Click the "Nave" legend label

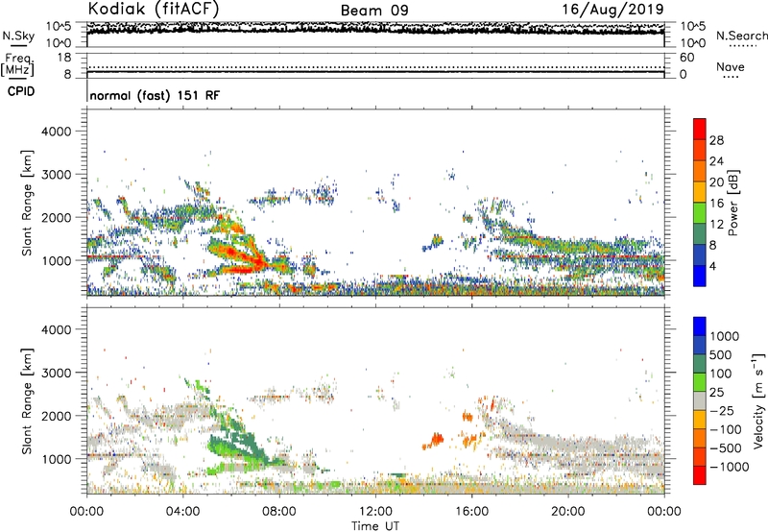731,67
